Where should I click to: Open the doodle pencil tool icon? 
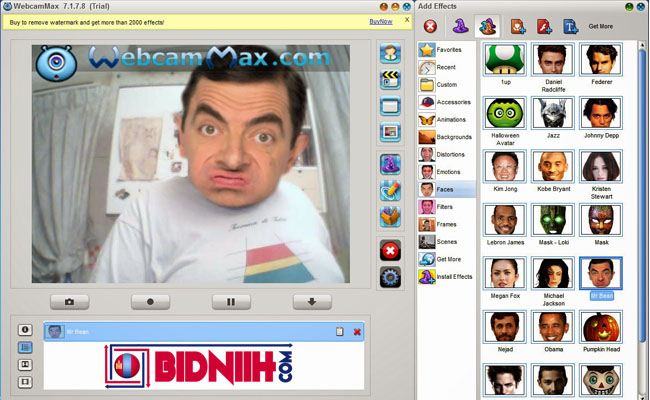[x=390, y=190]
